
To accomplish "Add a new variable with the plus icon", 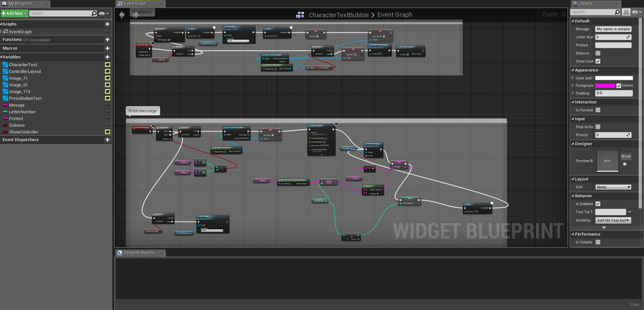I will click(x=107, y=57).
